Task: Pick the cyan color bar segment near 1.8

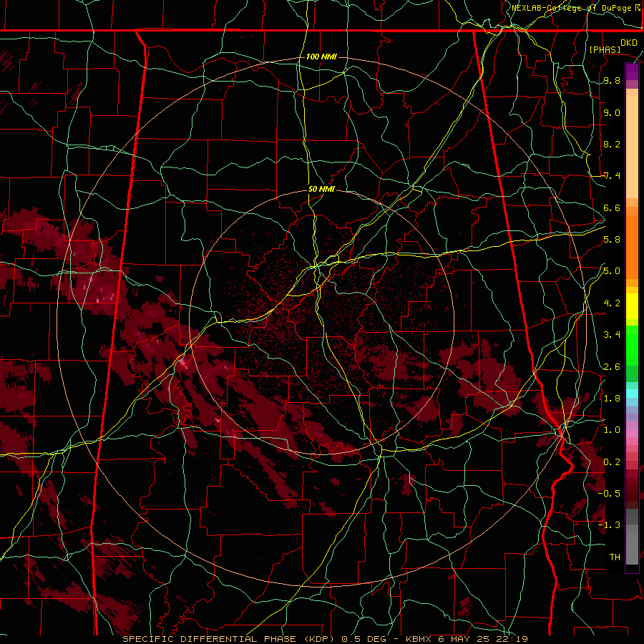Action: [x=632, y=394]
